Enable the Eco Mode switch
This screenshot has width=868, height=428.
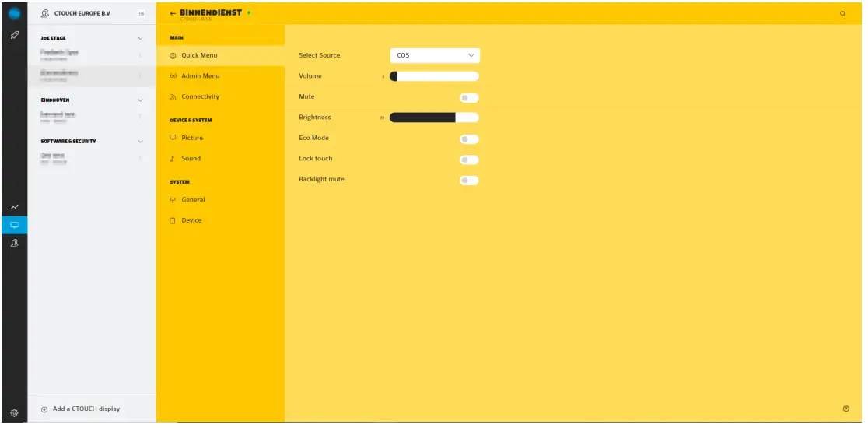[469, 139]
